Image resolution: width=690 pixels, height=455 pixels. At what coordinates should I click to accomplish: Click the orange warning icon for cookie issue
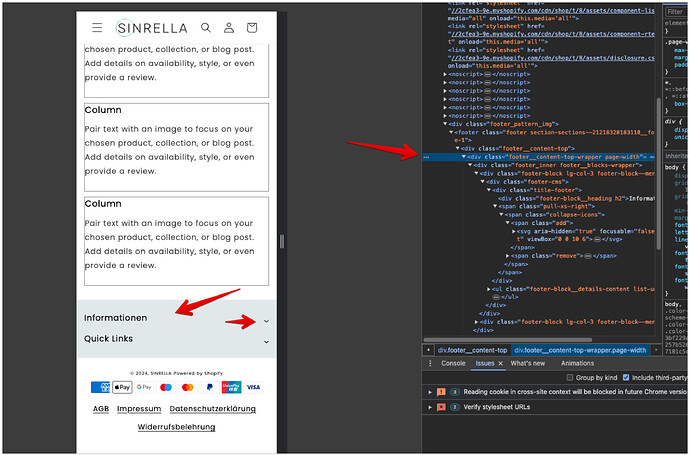coord(441,392)
